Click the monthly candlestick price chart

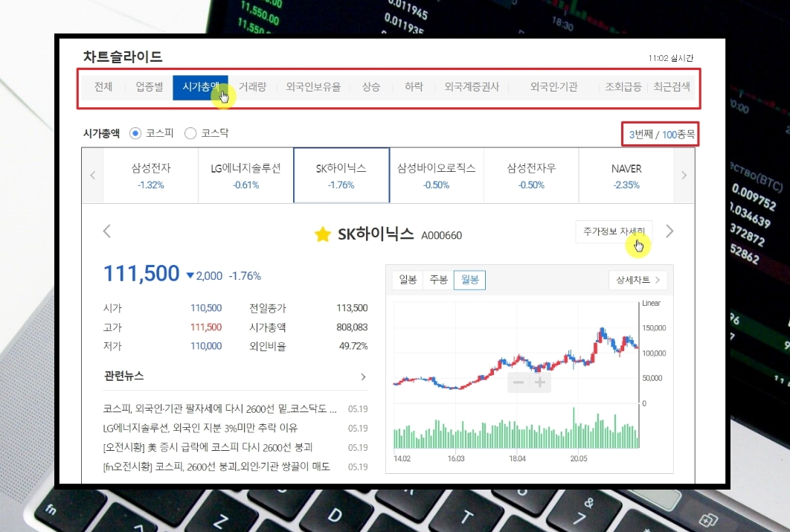click(516, 353)
